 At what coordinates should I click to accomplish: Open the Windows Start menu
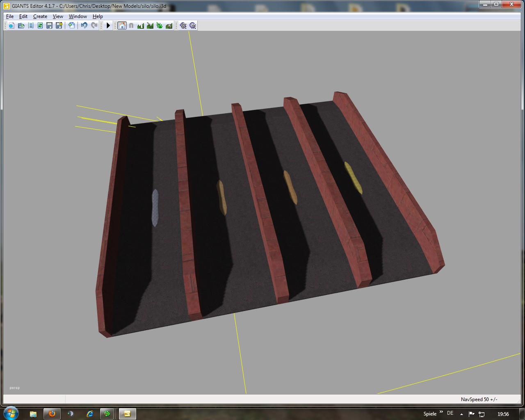[11, 413]
